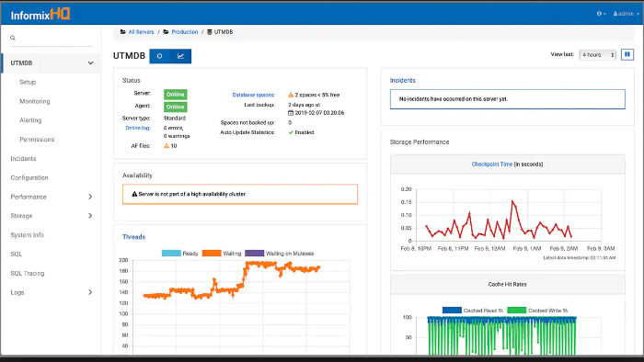Image resolution: width=644 pixels, height=362 pixels.
Task: Open SQL Tracing from the sidebar
Action: click(27, 274)
